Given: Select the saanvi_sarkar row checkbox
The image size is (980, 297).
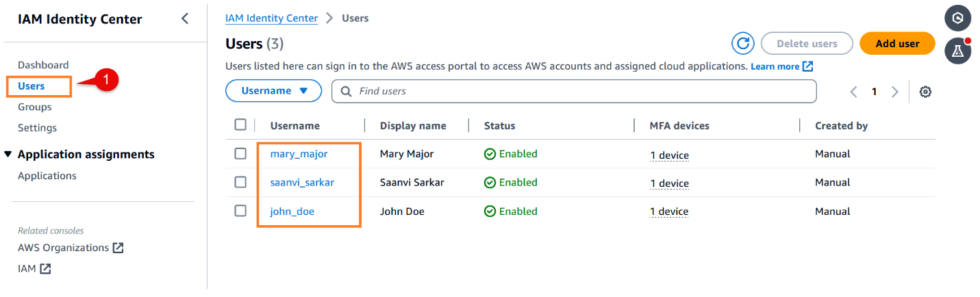Looking at the screenshot, I should [x=240, y=182].
